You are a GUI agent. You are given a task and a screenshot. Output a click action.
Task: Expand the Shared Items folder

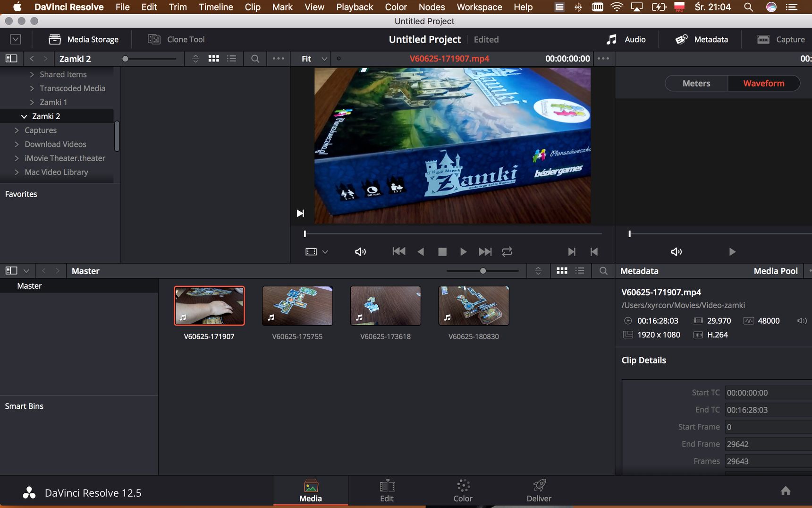pyautogui.click(x=32, y=74)
